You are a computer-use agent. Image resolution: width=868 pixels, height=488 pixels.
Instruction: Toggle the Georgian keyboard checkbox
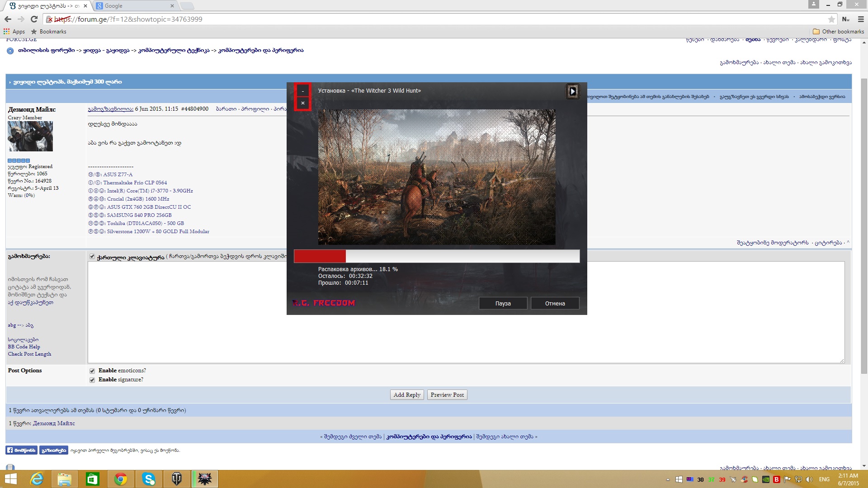pos(92,257)
